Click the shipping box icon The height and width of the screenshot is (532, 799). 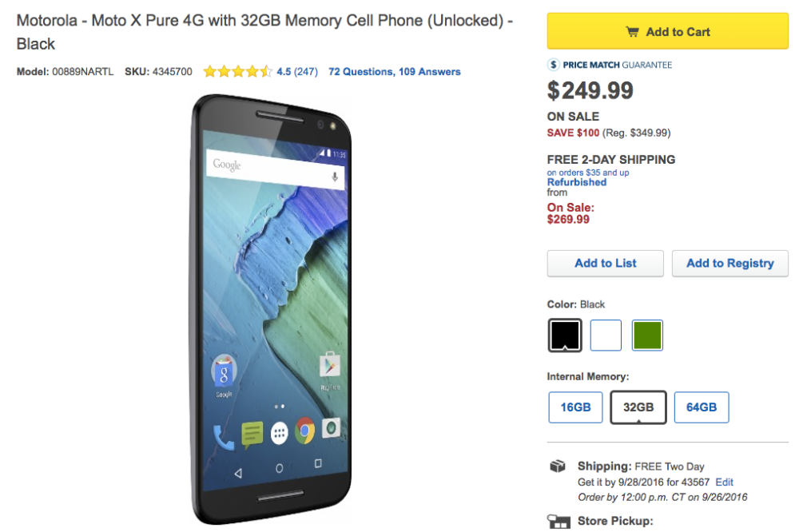point(558,466)
